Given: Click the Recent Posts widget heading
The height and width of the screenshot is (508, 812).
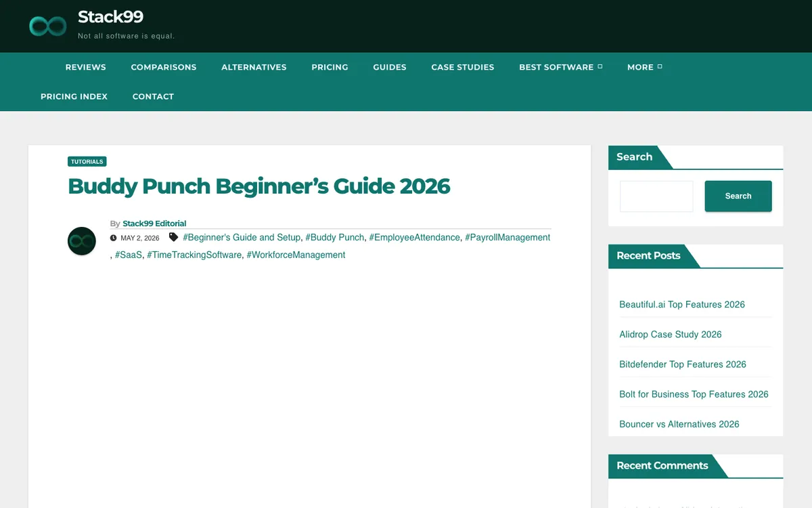Looking at the screenshot, I should coord(648,255).
